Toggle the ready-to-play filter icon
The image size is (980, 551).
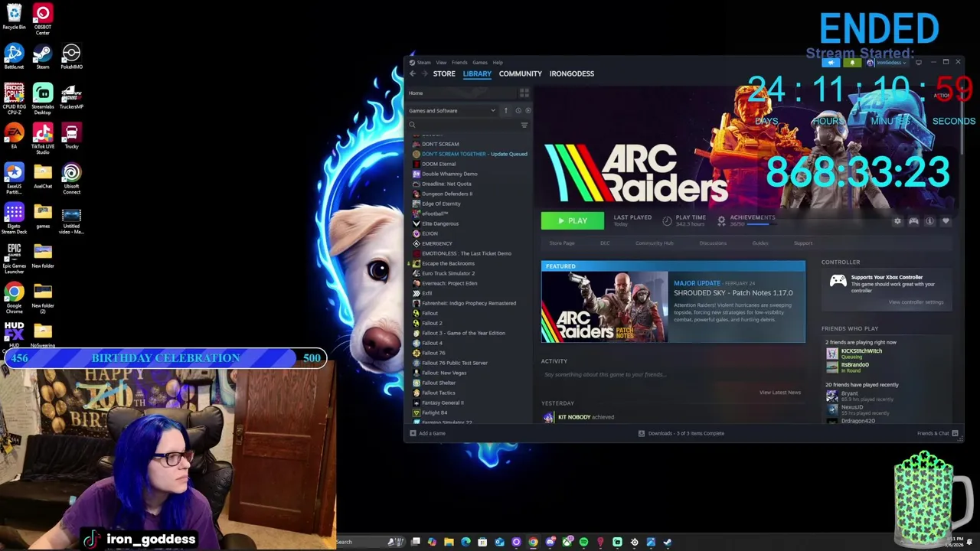click(528, 110)
